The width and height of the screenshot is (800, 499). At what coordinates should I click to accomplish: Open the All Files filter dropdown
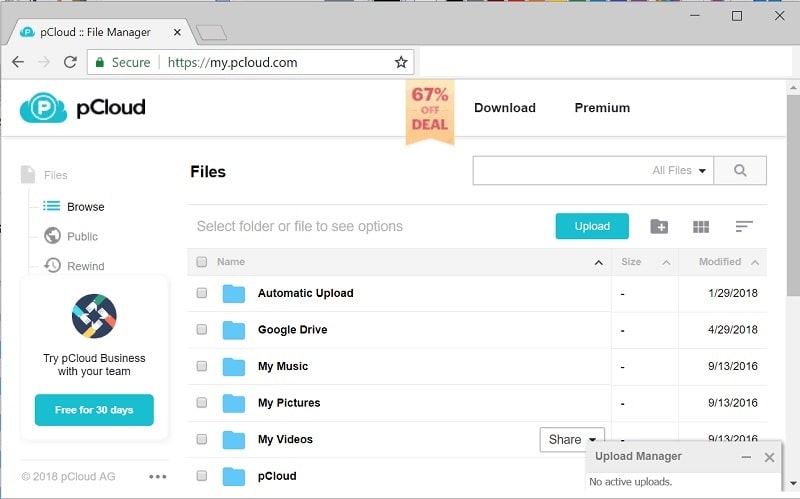pyautogui.click(x=679, y=170)
